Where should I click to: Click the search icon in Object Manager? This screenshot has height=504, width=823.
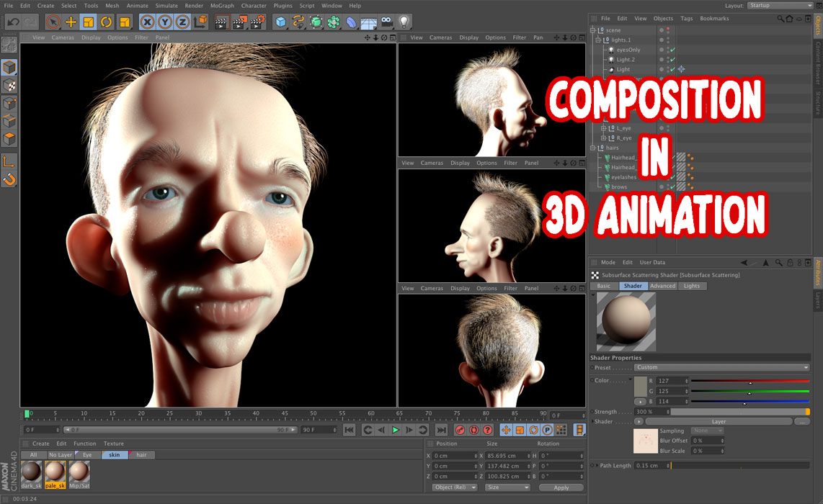coord(780,18)
